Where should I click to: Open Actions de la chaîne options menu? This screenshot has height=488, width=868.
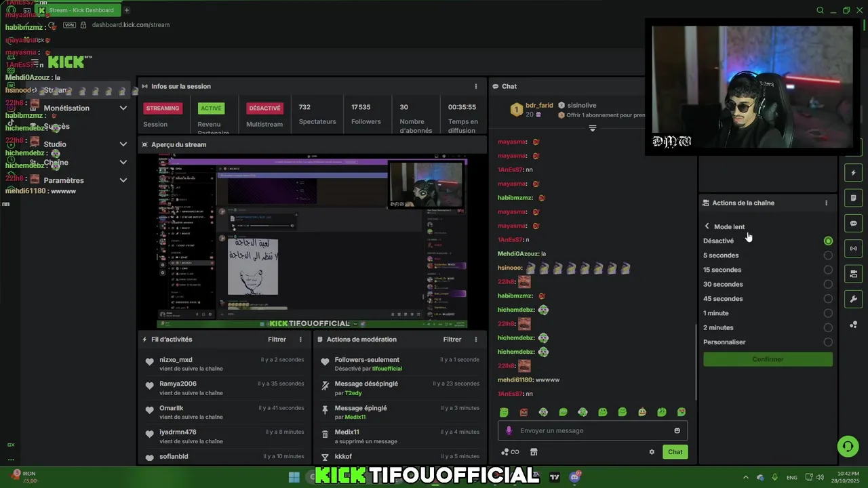826,203
